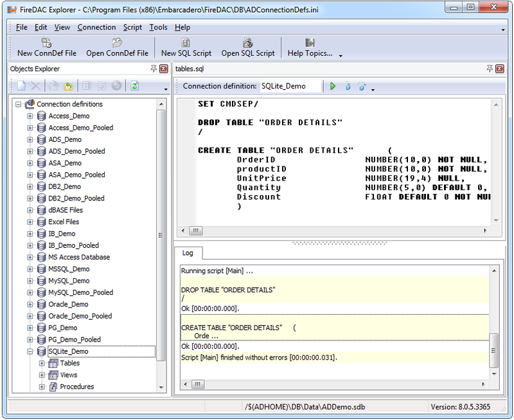Open the script toolbar overflow arrow
This screenshot has height=420, width=514.
coord(373,89)
